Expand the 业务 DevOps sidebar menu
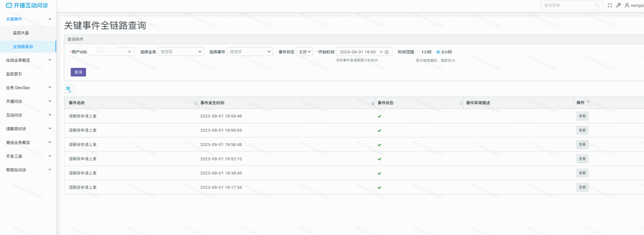This screenshot has height=235, width=644. (28, 88)
